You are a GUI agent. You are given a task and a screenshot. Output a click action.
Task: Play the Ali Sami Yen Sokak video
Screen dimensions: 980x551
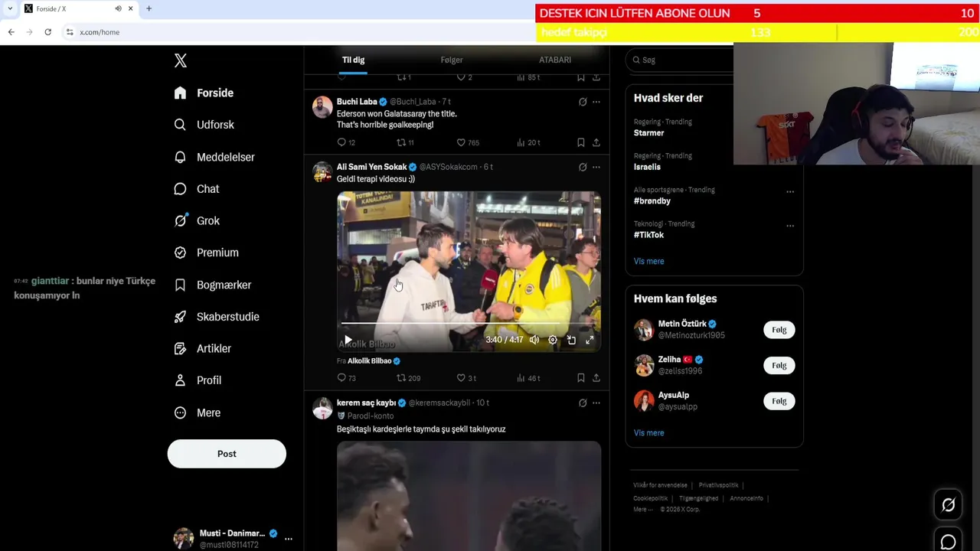click(x=348, y=340)
